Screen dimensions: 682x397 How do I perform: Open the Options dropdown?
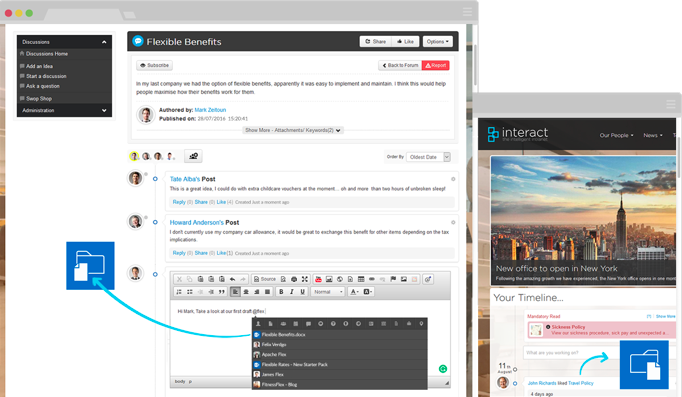coord(438,41)
